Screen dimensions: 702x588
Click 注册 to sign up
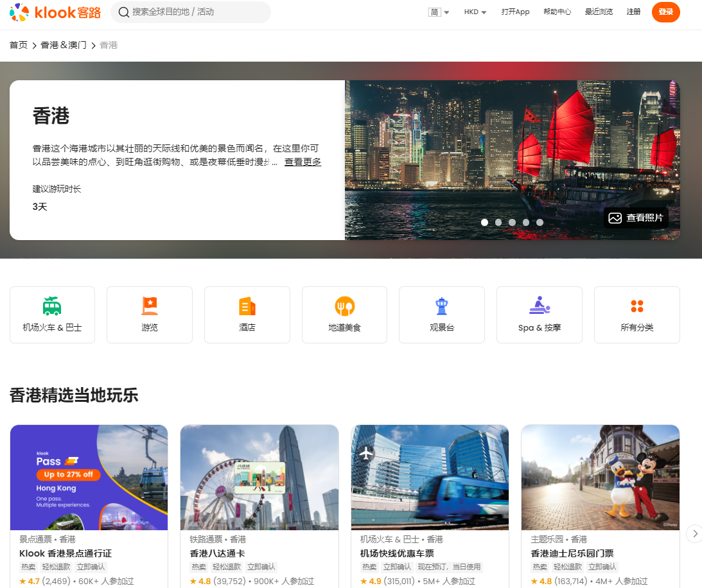[633, 12]
